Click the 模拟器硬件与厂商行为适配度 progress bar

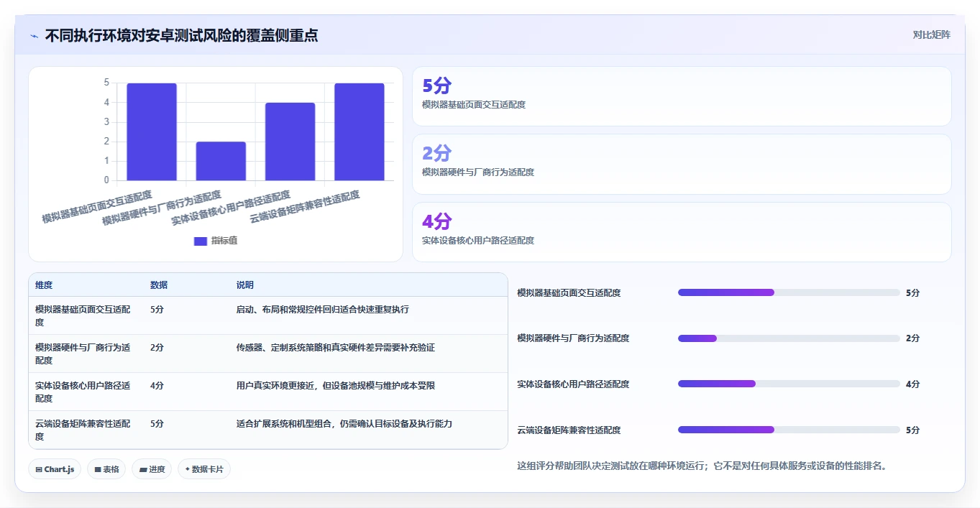click(x=789, y=338)
